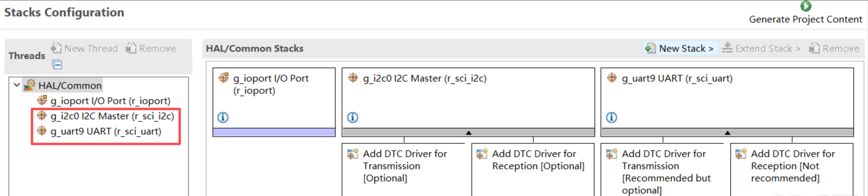Viewport: 868px width, 196px height.
Task: Collapse the g_uart9 stack with the triangle
Action: 728,133
